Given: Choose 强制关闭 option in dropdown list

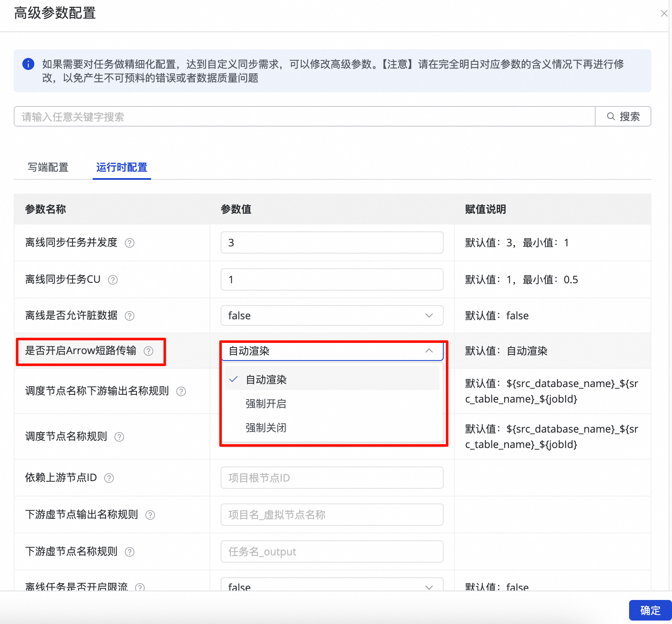Looking at the screenshot, I should (x=332, y=427).
